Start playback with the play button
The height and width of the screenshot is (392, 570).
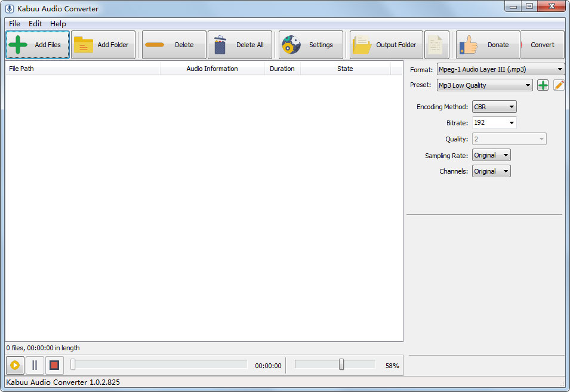tap(15, 365)
